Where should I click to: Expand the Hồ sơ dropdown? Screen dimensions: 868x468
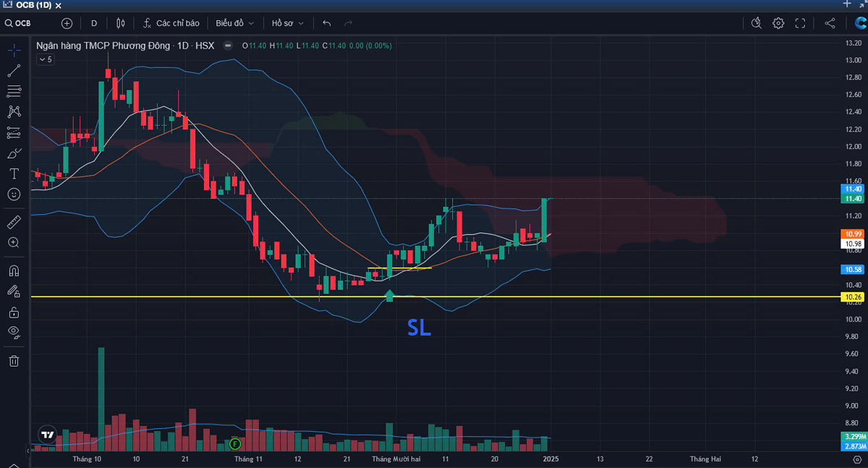pos(287,23)
